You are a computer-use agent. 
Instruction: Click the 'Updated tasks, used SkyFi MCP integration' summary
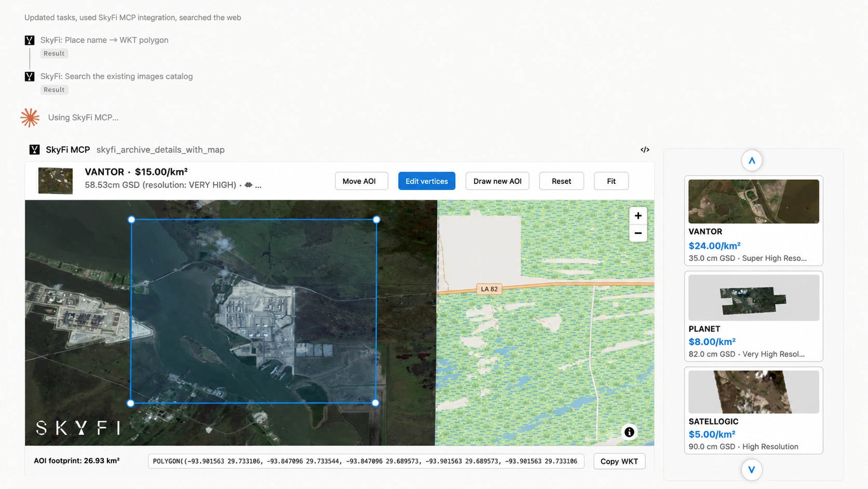(x=133, y=18)
